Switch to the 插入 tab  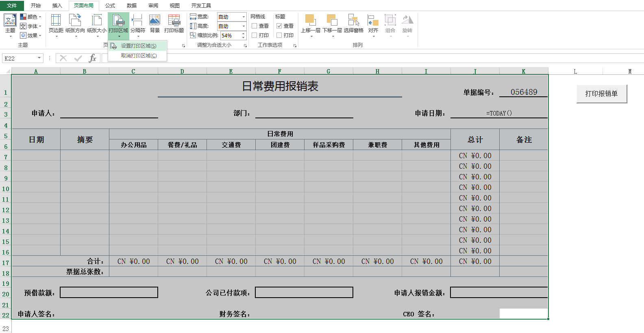[57, 6]
